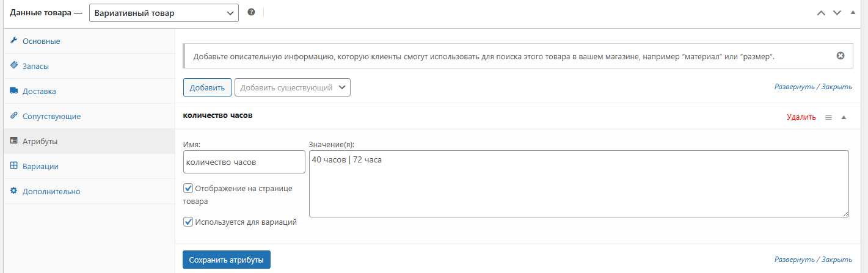Image resolution: width=868 pixels, height=273 pixels.
Task: Uncheck Отображение на странице товара checkbox
Action: click(x=188, y=188)
